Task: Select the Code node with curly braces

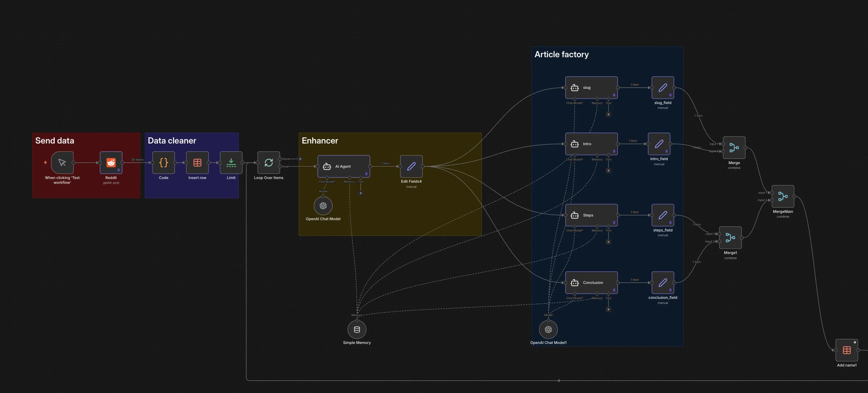Action: pyautogui.click(x=163, y=163)
